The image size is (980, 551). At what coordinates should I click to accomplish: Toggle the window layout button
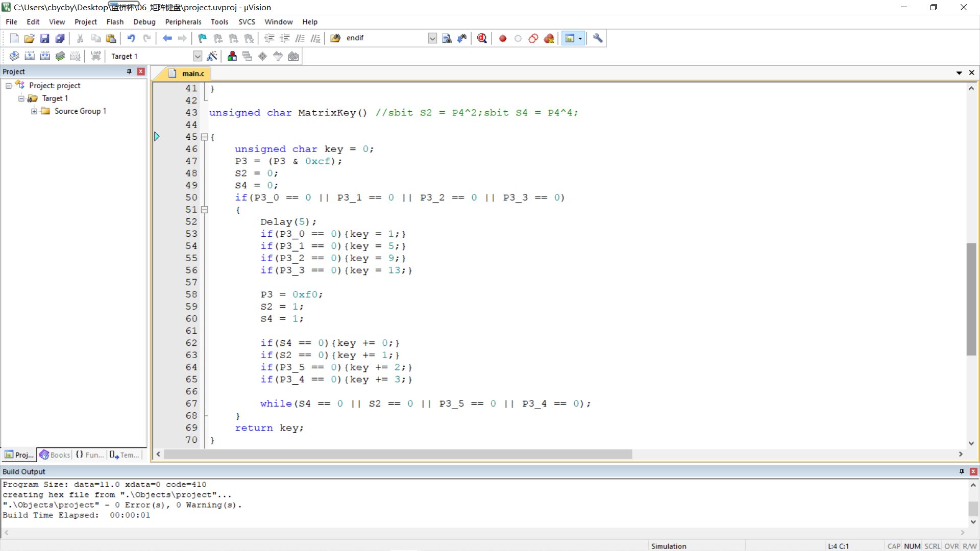[570, 38]
